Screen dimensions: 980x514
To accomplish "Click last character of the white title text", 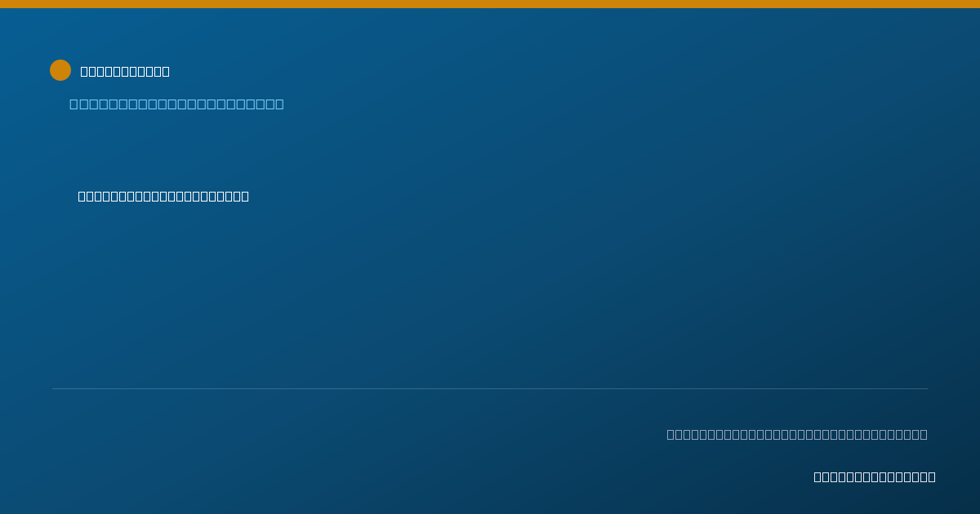I will point(166,71).
